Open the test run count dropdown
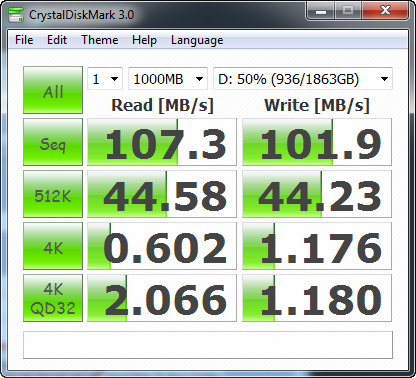The image size is (416, 378). coord(105,79)
